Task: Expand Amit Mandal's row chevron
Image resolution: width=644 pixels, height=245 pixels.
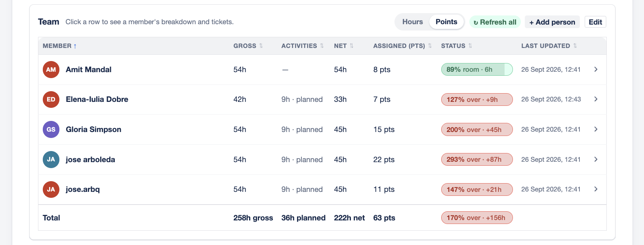Action: 596,69
